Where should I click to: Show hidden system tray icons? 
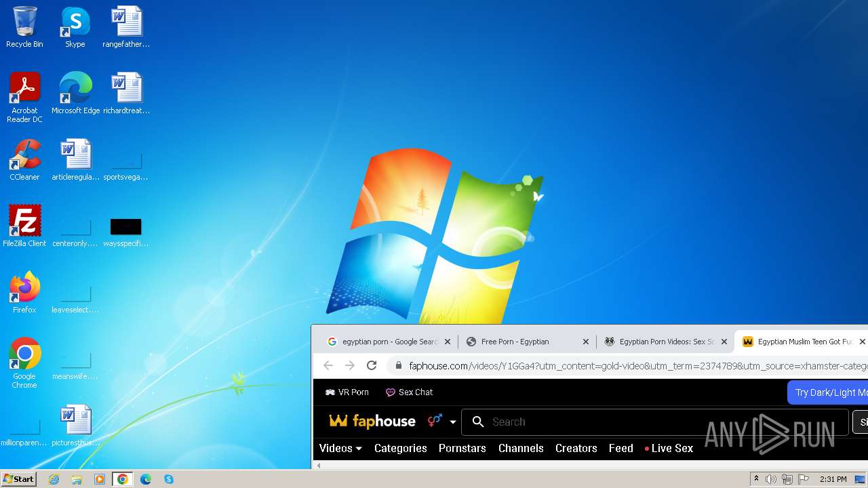coord(756,479)
